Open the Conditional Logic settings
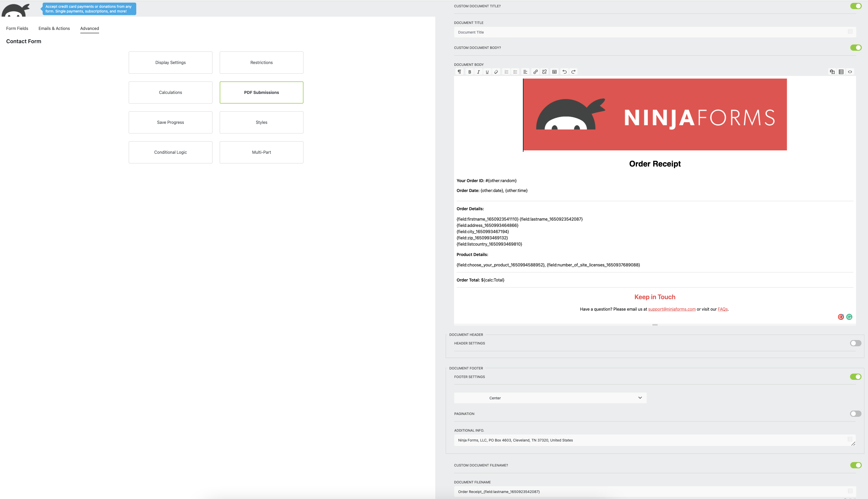The width and height of the screenshot is (868, 499). tap(170, 152)
